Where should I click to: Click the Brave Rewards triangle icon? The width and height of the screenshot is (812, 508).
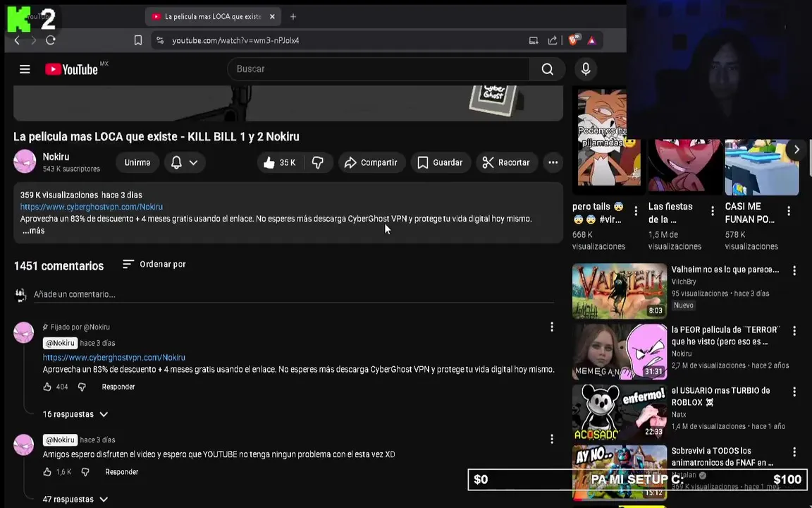tap(592, 40)
